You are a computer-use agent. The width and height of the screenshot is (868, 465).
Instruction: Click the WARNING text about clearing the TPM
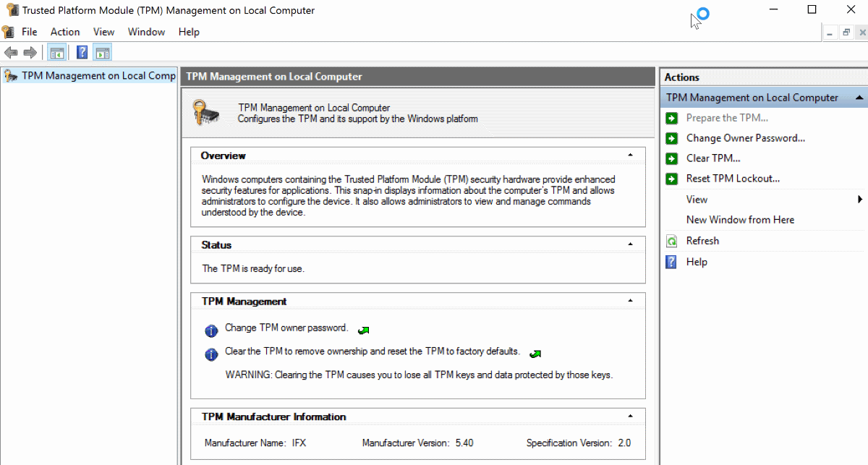tap(419, 375)
